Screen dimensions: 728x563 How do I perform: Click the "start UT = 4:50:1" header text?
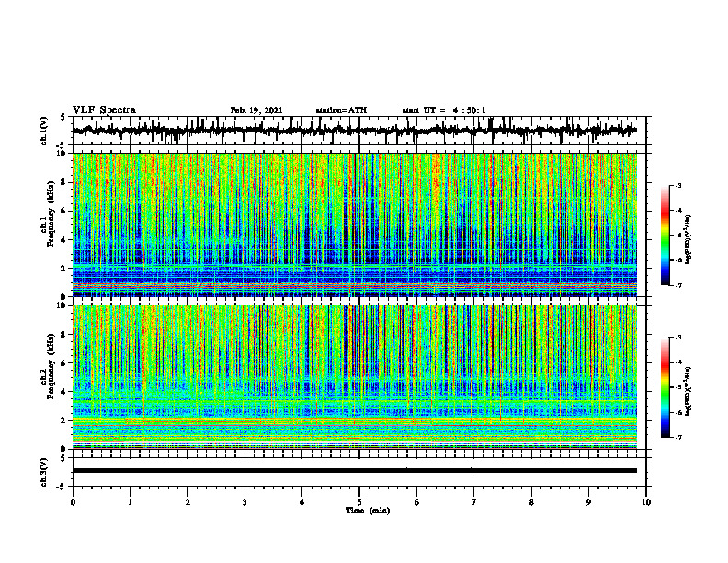tap(444, 110)
